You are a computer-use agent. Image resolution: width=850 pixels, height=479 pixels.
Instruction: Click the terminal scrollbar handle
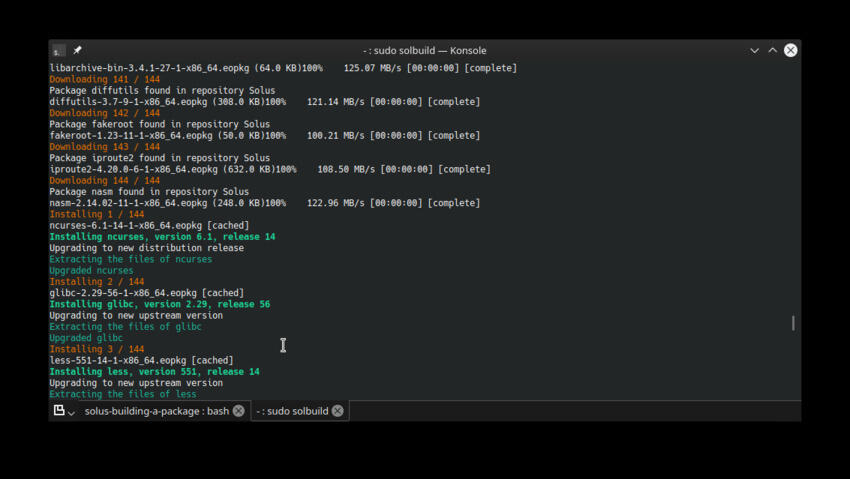(x=793, y=323)
